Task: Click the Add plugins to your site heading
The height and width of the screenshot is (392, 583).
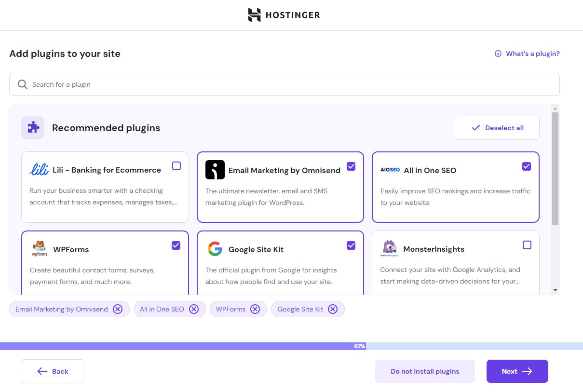Action: [65, 54]
